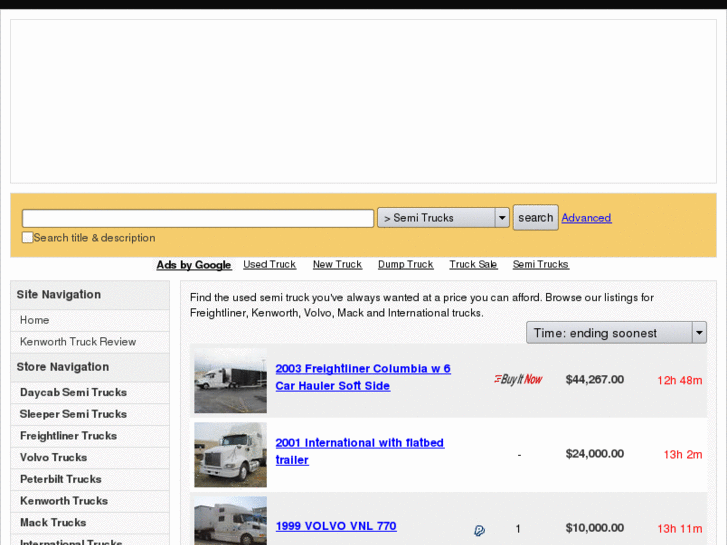This screenshot has width=727, height=545.
Task: Click the Volvo VNL 770 truck thumbnail
Action: tap(230, 521)
